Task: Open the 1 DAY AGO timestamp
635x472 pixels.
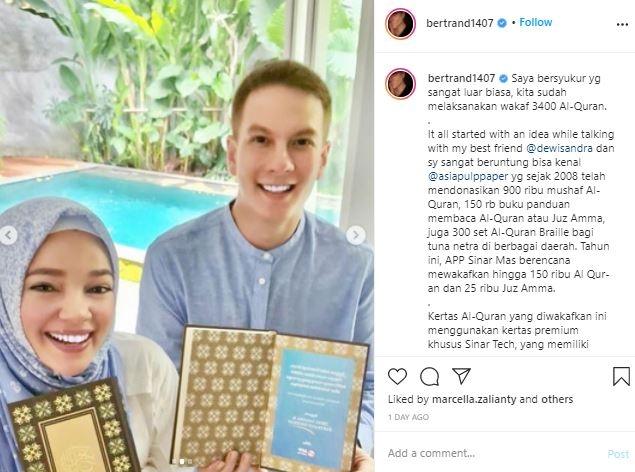Action: point(408,417)
